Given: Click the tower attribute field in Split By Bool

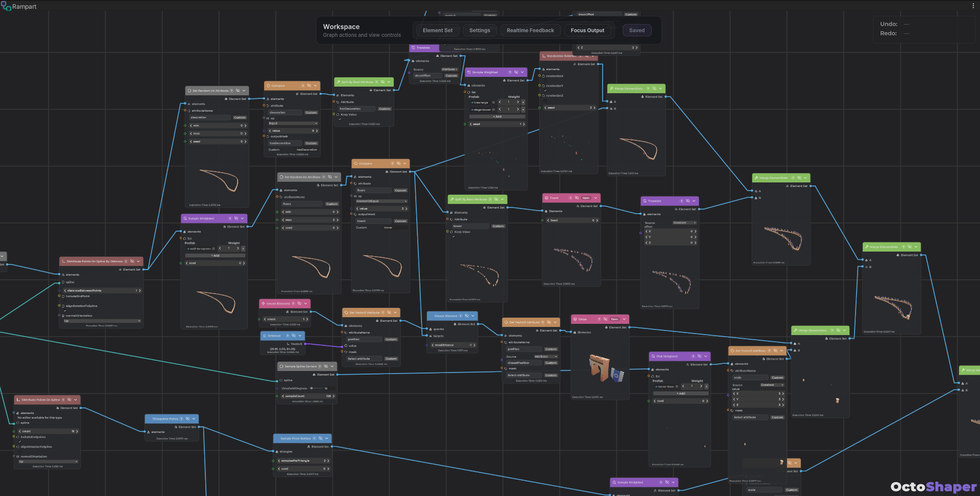Looking at the screenshot, I should pyautogui.click(x=471, y=226).
